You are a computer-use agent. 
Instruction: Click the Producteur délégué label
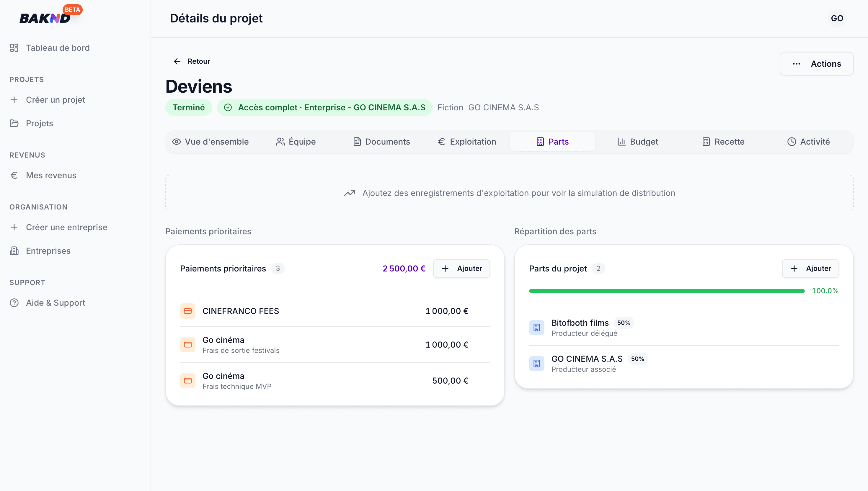tap(584, 333)
